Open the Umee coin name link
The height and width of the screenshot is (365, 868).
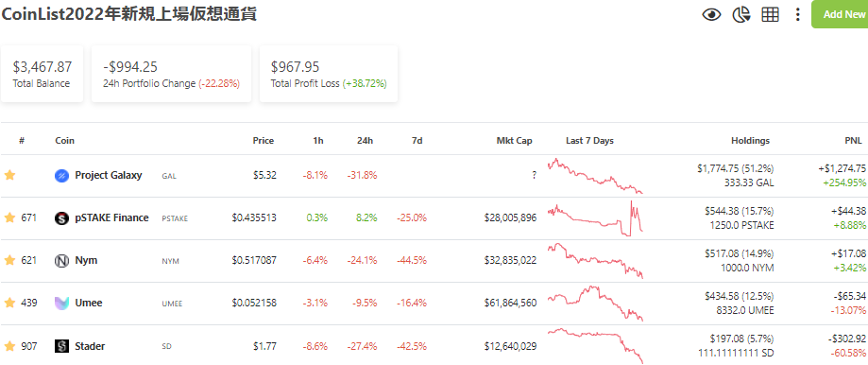tap(89, 303)
